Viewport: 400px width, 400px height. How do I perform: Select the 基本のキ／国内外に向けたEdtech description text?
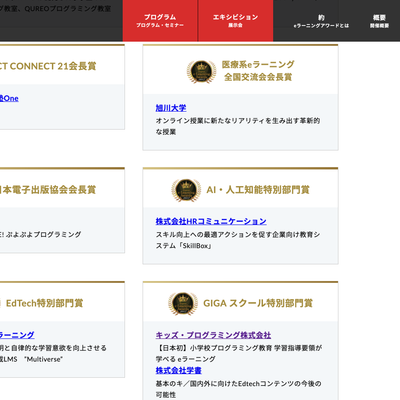click(x=238, y=389)
